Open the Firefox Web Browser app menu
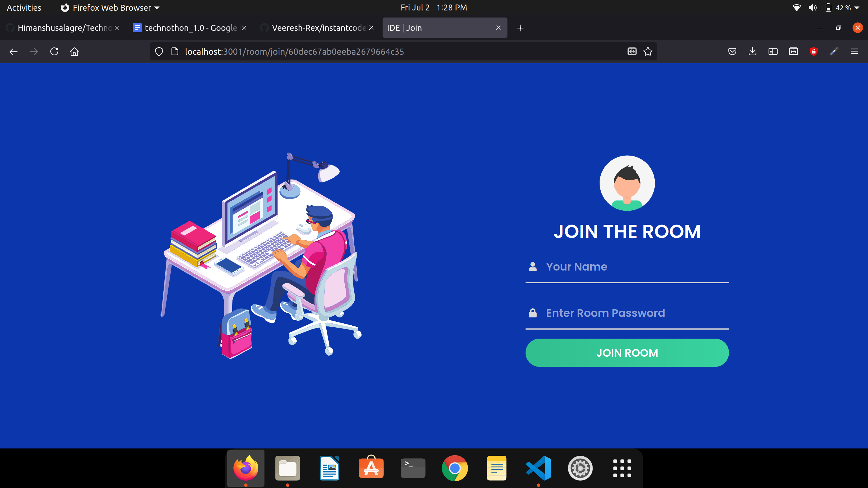868x488 pixels. [110, 7]
